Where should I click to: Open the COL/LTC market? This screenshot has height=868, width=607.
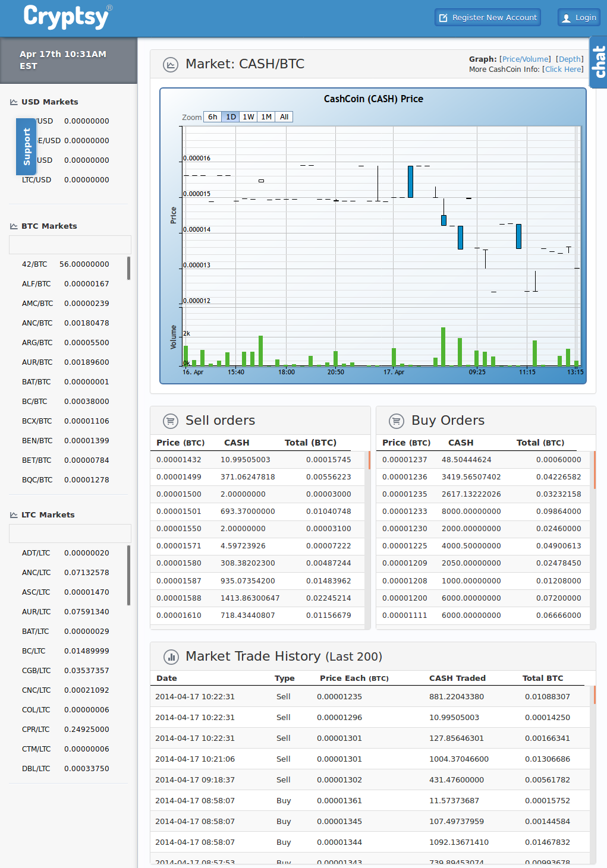pyautogui.click(x=65, y=710)
